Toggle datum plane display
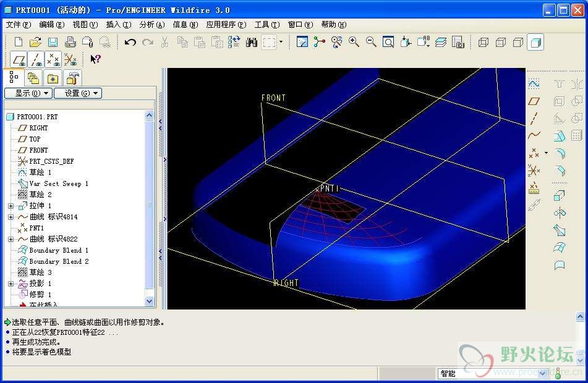The image size is (588, 383). click(x=19, y=59)
